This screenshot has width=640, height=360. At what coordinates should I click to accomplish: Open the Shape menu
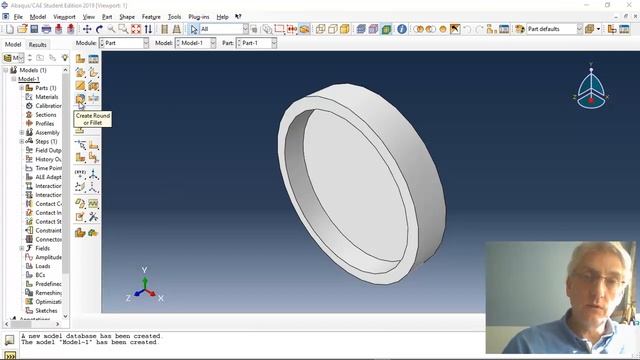click(127, 17)
